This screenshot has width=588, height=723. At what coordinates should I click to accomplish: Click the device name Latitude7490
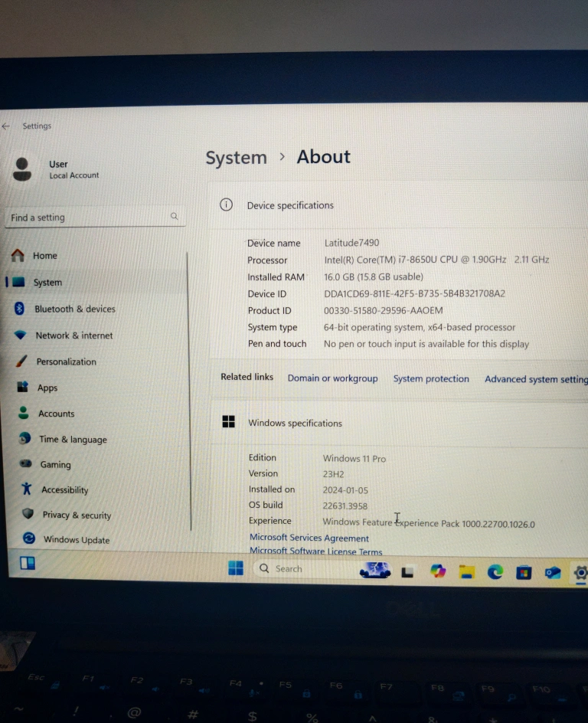[x=351, y=243]
